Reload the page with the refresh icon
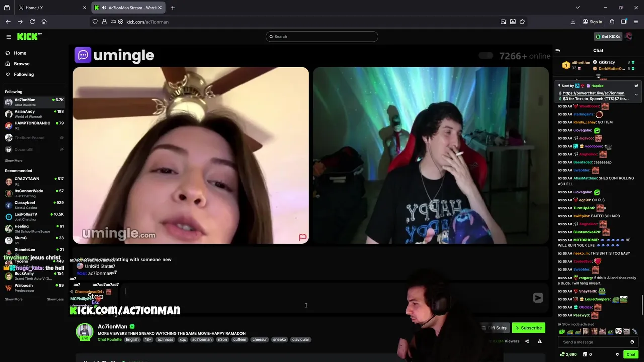This screenshot has width=644, height=362. click(x=32, y=22)
